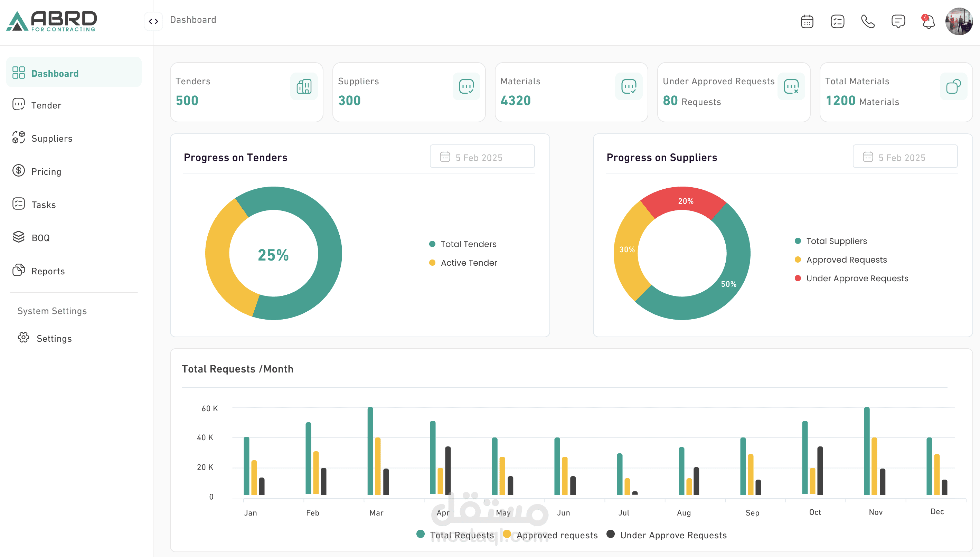Open the tasks checklist icon in header

tap(837, 21)
